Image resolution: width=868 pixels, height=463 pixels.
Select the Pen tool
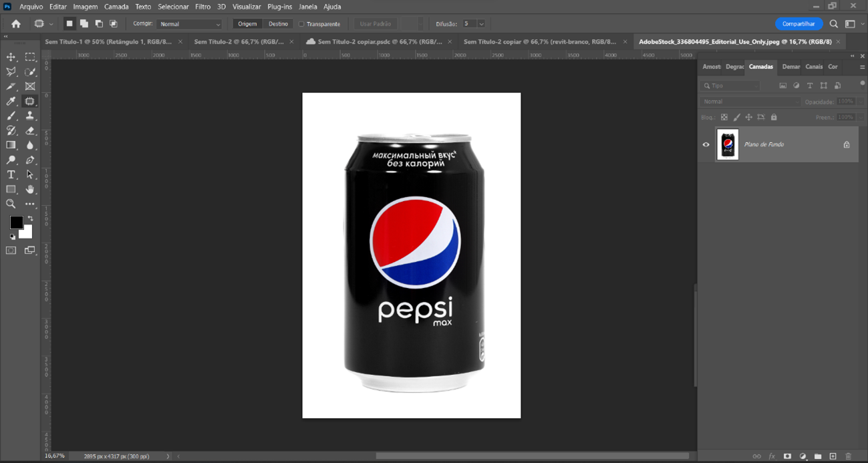(x=30, y=160)
